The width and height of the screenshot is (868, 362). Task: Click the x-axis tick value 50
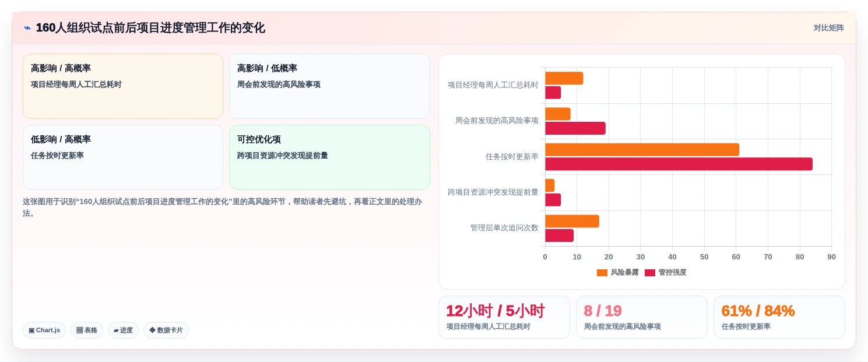coord(704,257)
